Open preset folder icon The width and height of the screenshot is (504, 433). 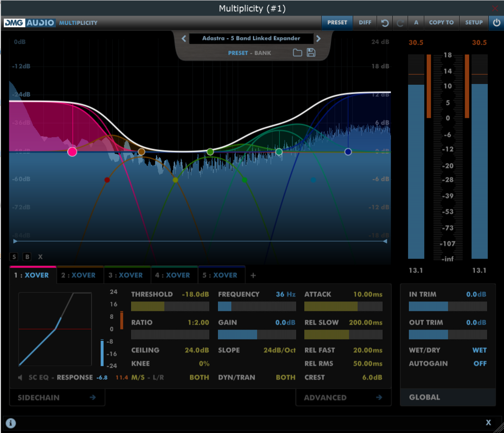click(297, 53)
